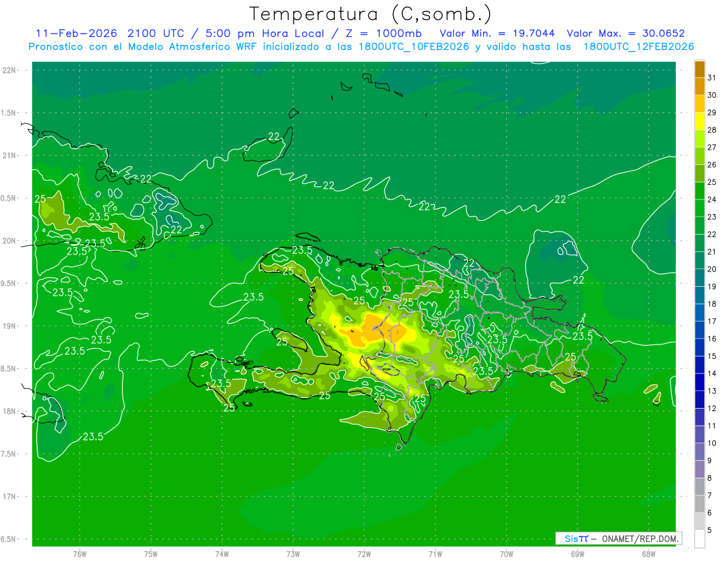The image size is (728, 562).
Task: Click the legend value '15'
Action: click(712, 356)
